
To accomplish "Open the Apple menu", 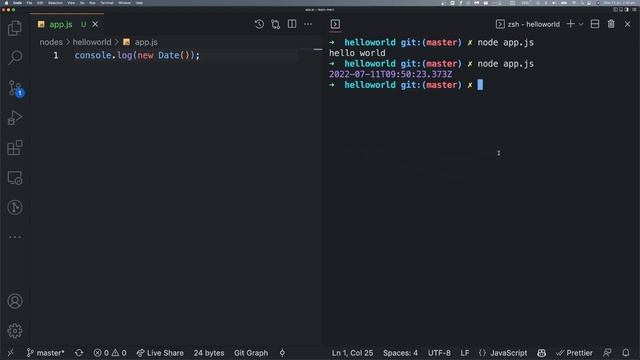I will pos(6,3).
